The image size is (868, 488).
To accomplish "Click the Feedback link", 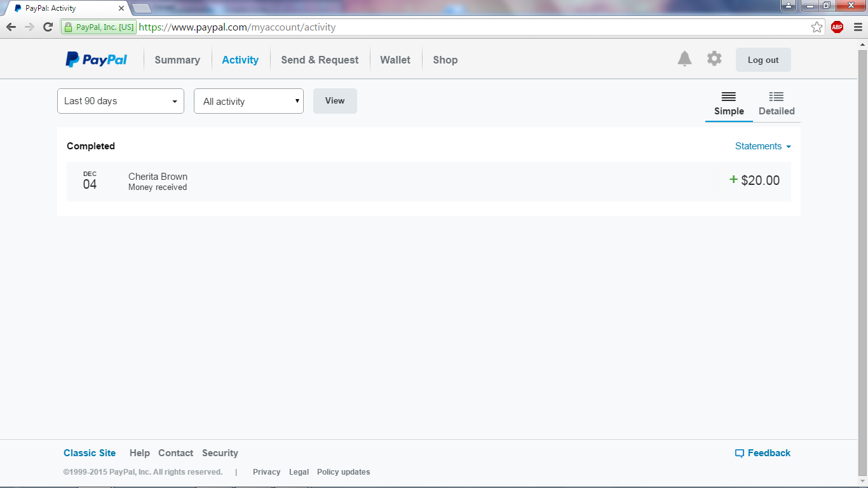I will [763, 453].
